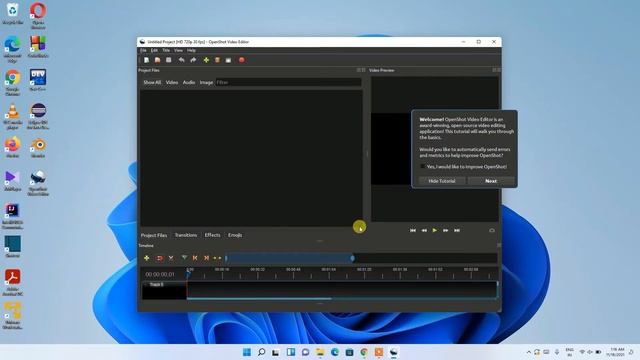Click the timeline horizontal scrollbar
Screen dimensions: 640x360
[259, 299]
